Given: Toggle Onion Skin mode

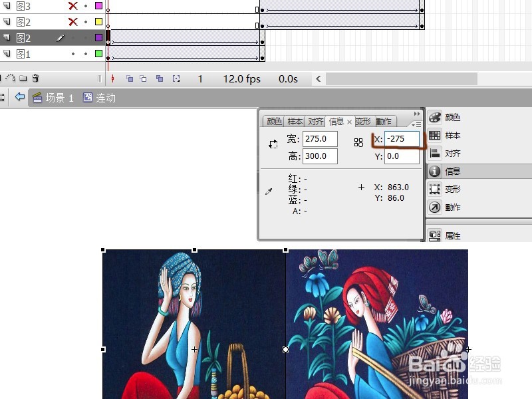Looking at the screenshot, I should pyautogui.click(x=130, y=78).
